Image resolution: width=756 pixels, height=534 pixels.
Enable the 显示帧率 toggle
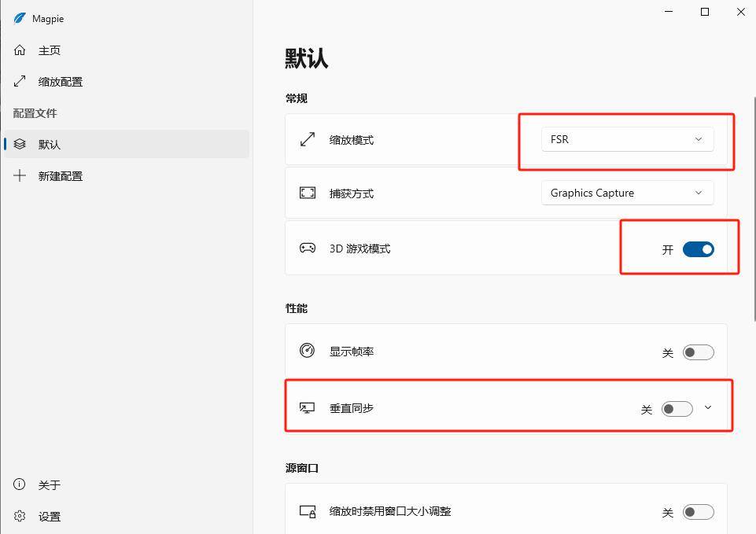[698, 352]
